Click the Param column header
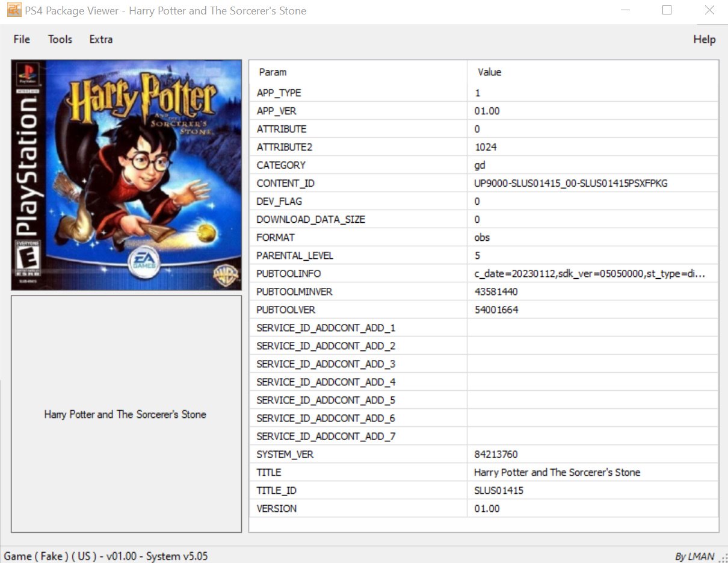This screenshot has width=728, height=563. pos(273,72)
